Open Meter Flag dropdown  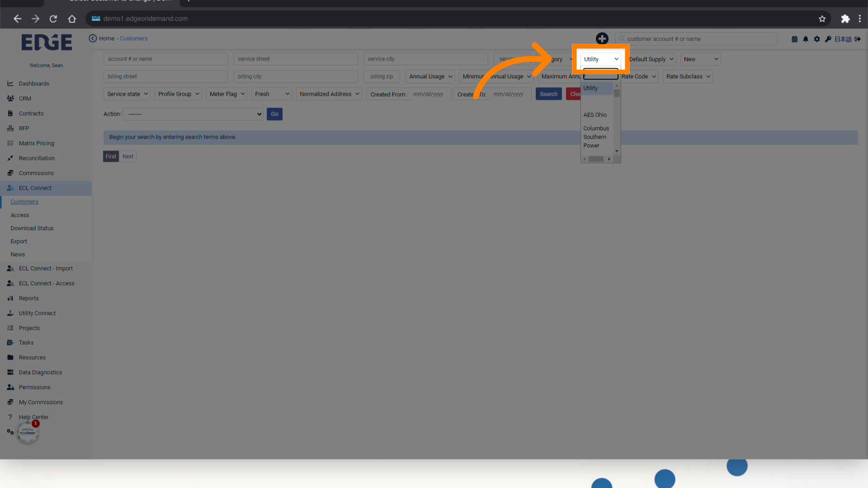[226, 94]
